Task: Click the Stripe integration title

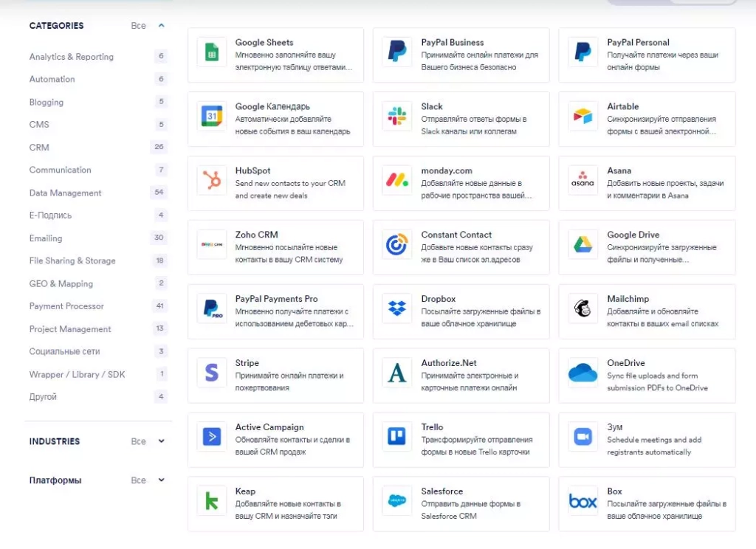Action: [247, 363]
